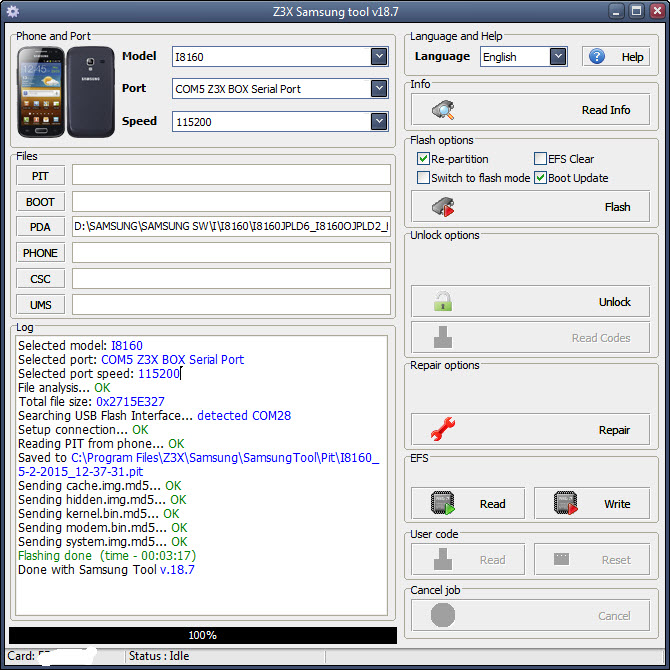Click the Samsung I8160 phone image
Image resolution: width=670 pixels, height=670 pixels.
point(65,91)
